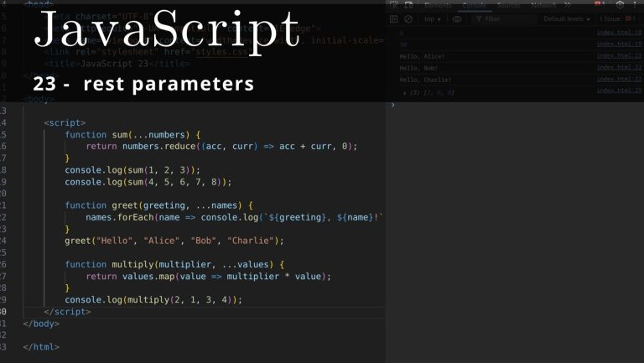Expand the more tabs chevron in DevTools
Viewport: 644px width, 363px height.
pos(567,5)
